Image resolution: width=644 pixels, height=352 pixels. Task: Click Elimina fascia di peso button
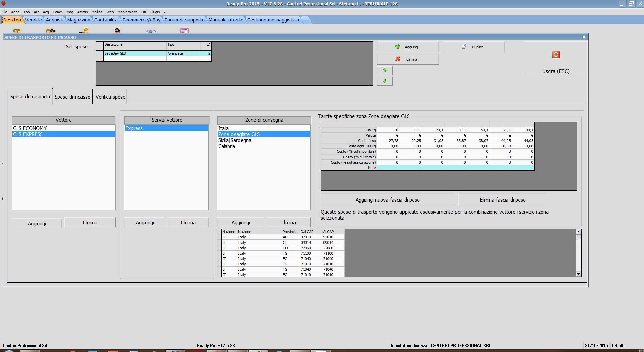502,200
